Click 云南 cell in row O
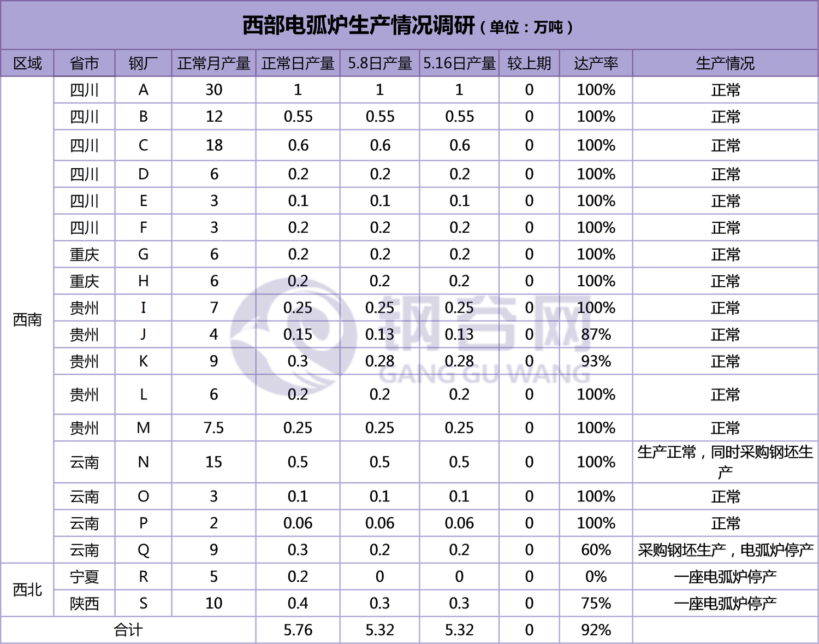Image resolution: width=819 pixels, height=644 pixels. pos(85,497)
